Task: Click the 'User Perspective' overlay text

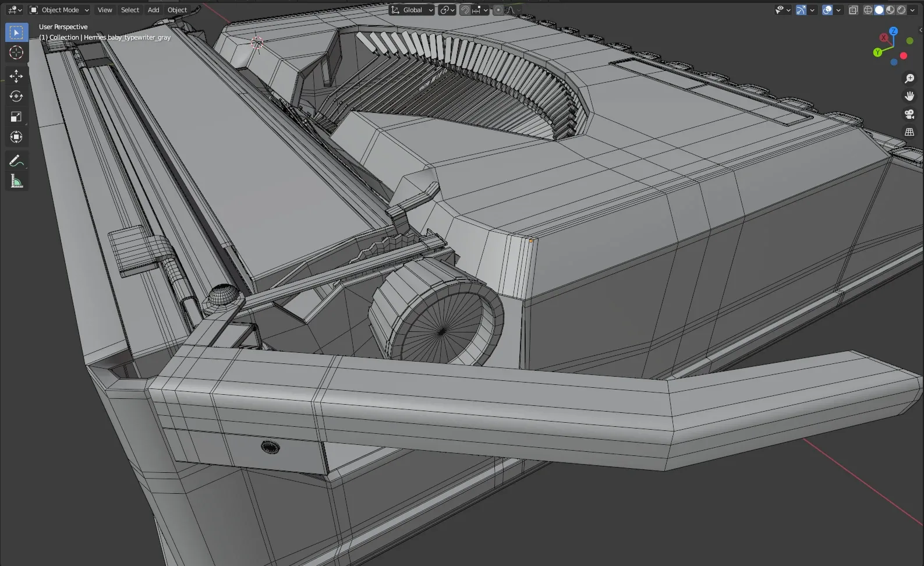Action: point(63,27)
